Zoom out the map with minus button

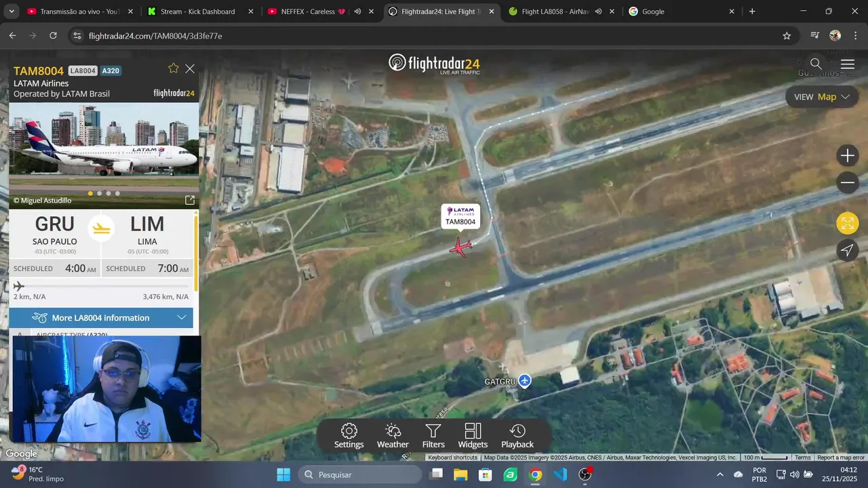tap(848, 182)
